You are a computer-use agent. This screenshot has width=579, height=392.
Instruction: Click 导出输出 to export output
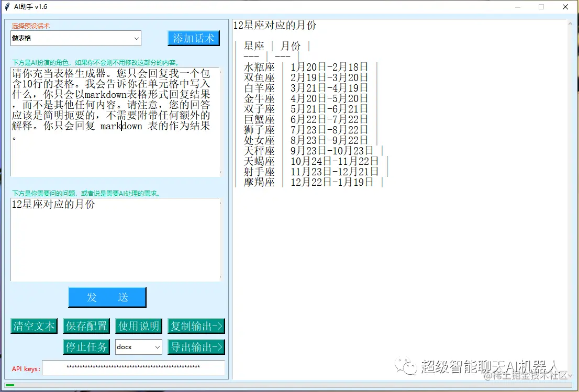[x=196, y=346]
